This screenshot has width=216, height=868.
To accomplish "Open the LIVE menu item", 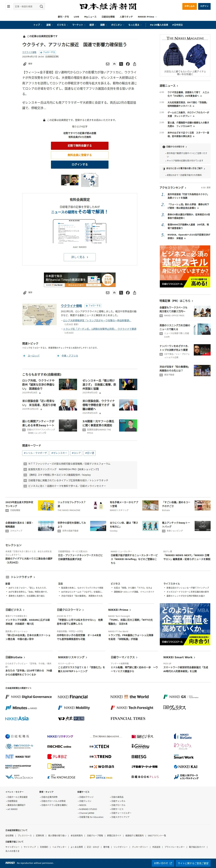I will coord(77,16).
